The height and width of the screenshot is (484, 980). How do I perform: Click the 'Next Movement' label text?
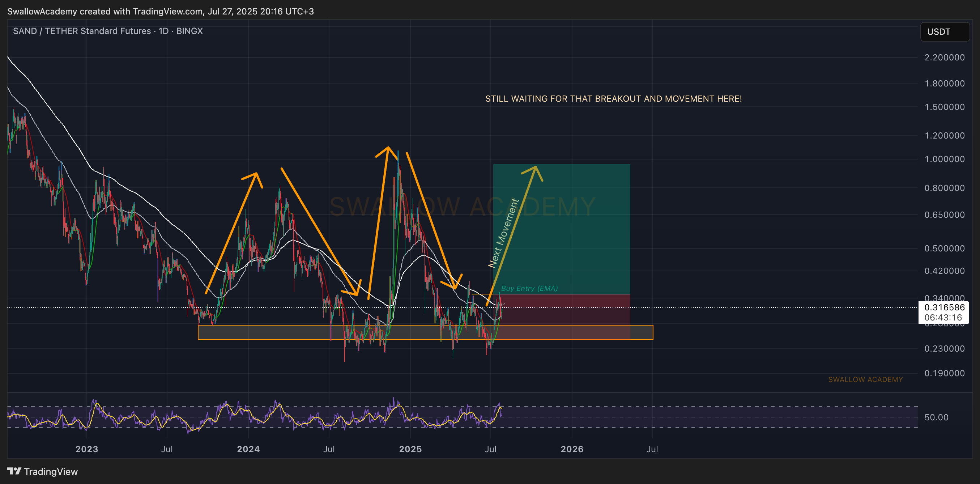[x=503, y=233]
